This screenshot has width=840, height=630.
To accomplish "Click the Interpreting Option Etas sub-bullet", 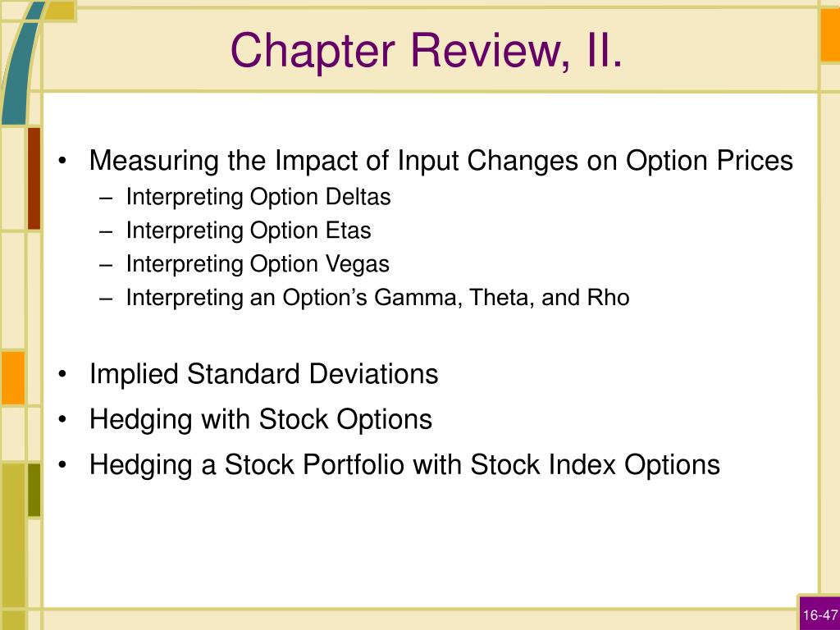I will point(248,231).
